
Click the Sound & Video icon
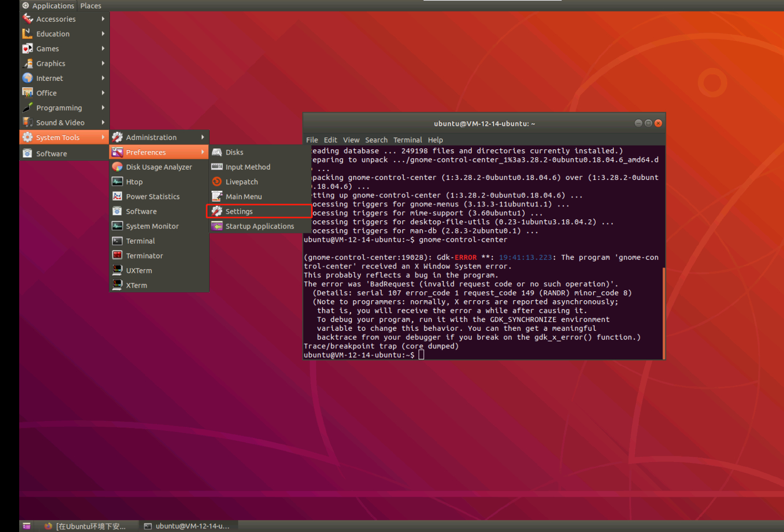[27, 122]
